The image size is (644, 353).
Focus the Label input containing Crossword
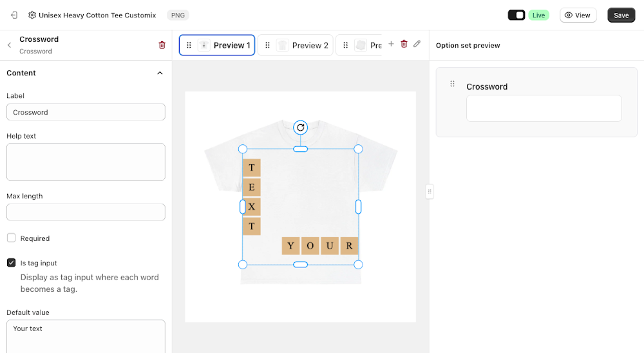pos(86,112)
